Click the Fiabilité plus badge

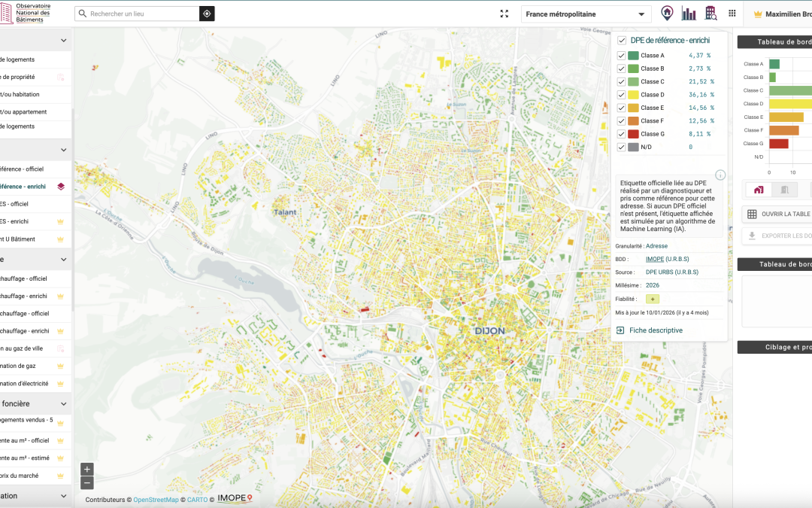(653, 299)
